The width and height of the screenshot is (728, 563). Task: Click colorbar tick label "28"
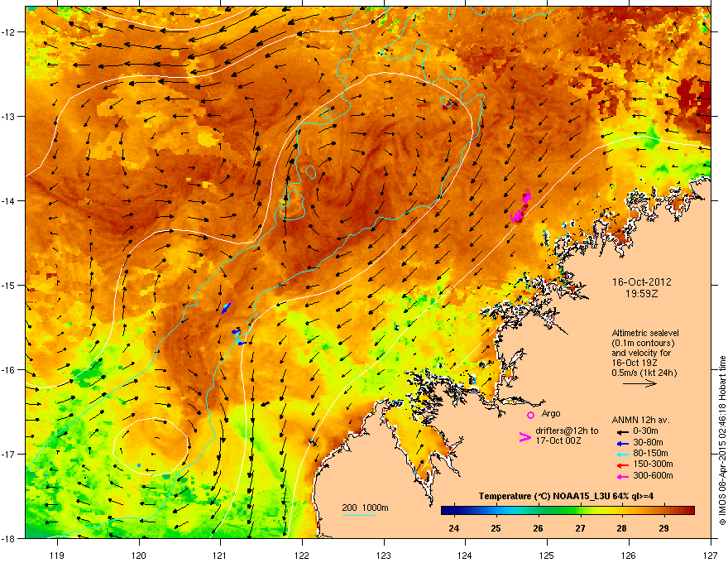[x=621, y=528]
